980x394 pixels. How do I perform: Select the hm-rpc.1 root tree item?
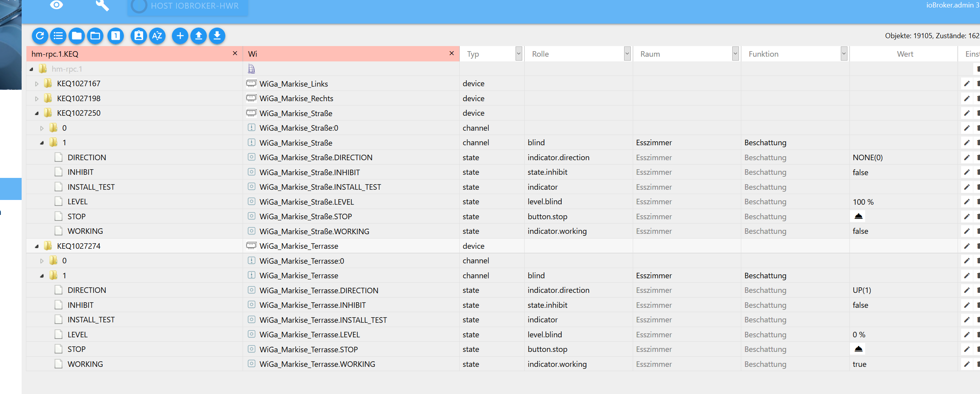click(x=67, y=69)
